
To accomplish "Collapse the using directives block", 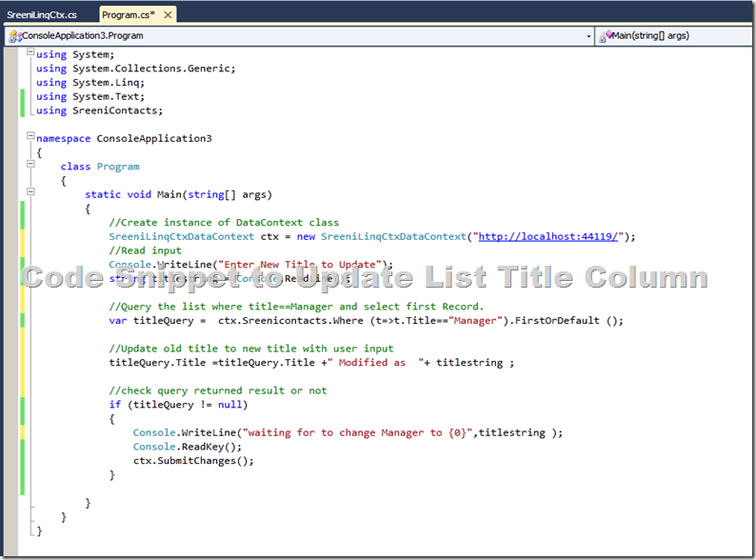I will (30, 54).
